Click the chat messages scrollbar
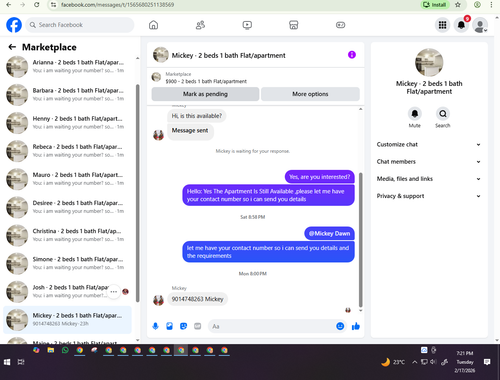The width and height of the screenshot is (500, 380). click(360, 240)
